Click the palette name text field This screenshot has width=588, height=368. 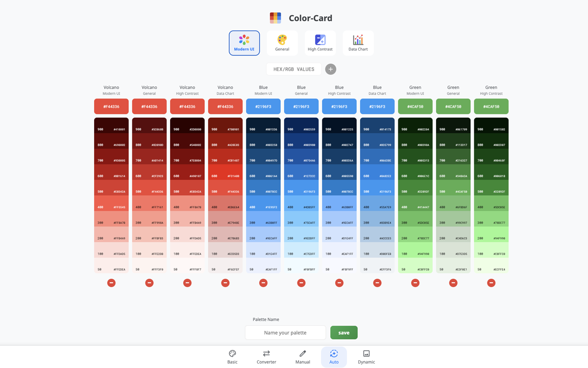(285, 332)
